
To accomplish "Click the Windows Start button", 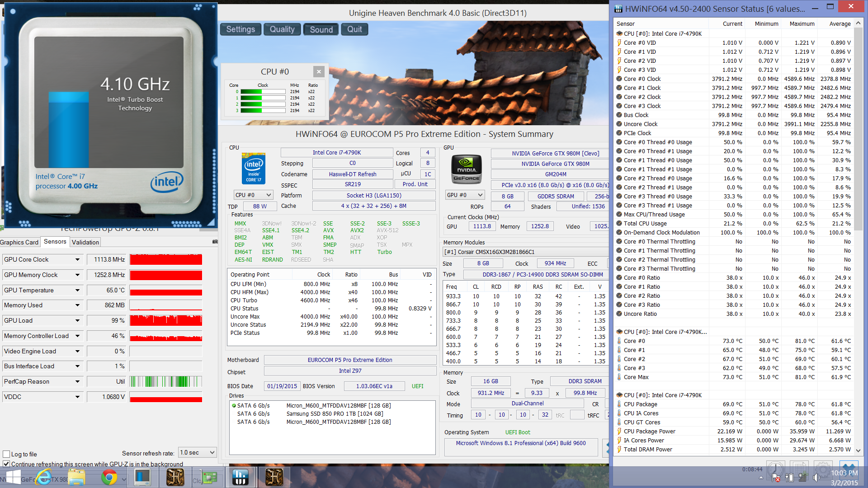I will point(14,477).
